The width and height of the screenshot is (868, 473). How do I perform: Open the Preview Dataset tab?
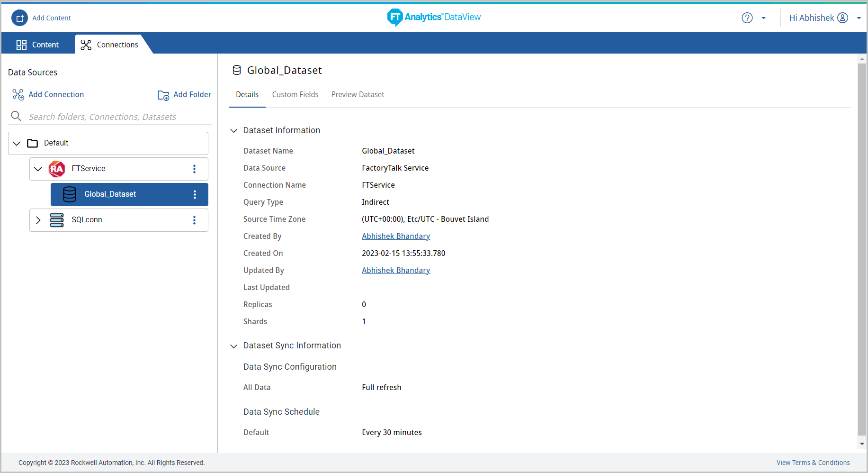[x=358, y=95]
